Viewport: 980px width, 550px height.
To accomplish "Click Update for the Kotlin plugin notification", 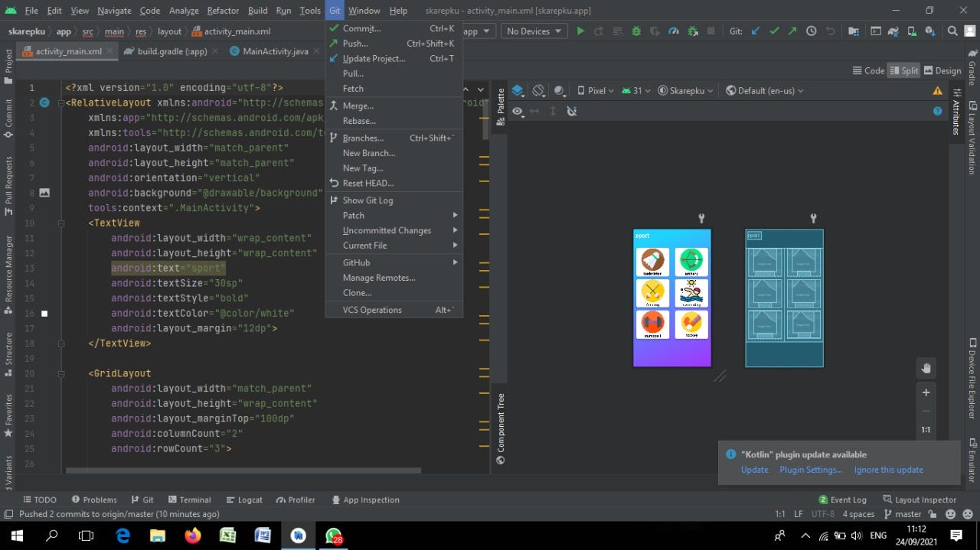I will point(754,470).
